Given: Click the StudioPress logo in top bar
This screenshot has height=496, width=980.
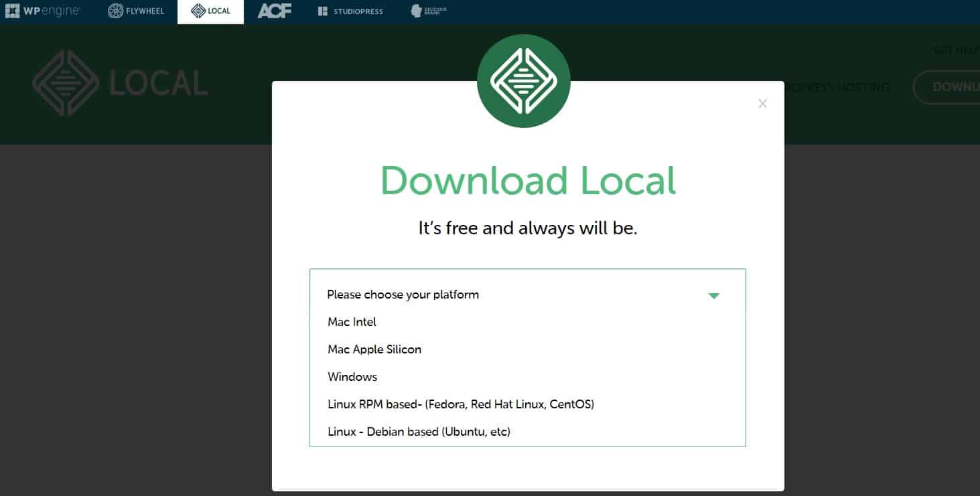Looking at the screenshot, I should pos(350,11).
